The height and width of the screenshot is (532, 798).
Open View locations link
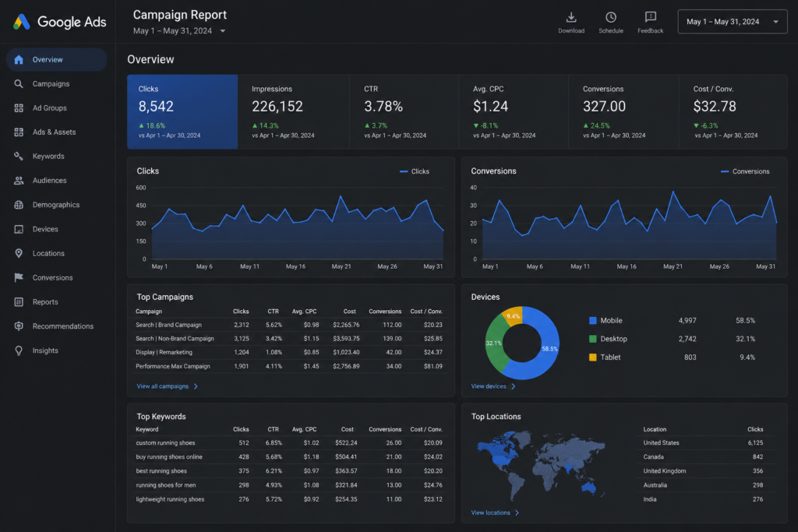pos(491,513)
